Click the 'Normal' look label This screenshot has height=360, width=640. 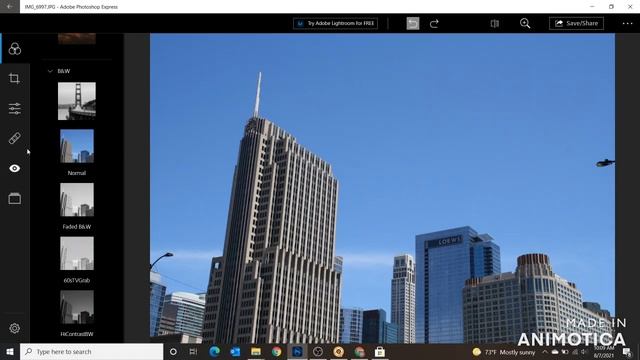click(77, 173)
